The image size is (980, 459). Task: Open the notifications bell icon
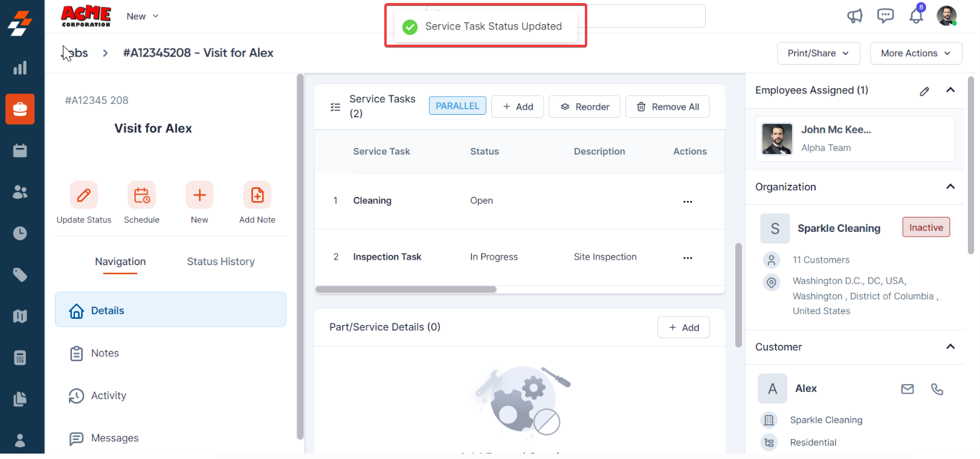point(916,16)
